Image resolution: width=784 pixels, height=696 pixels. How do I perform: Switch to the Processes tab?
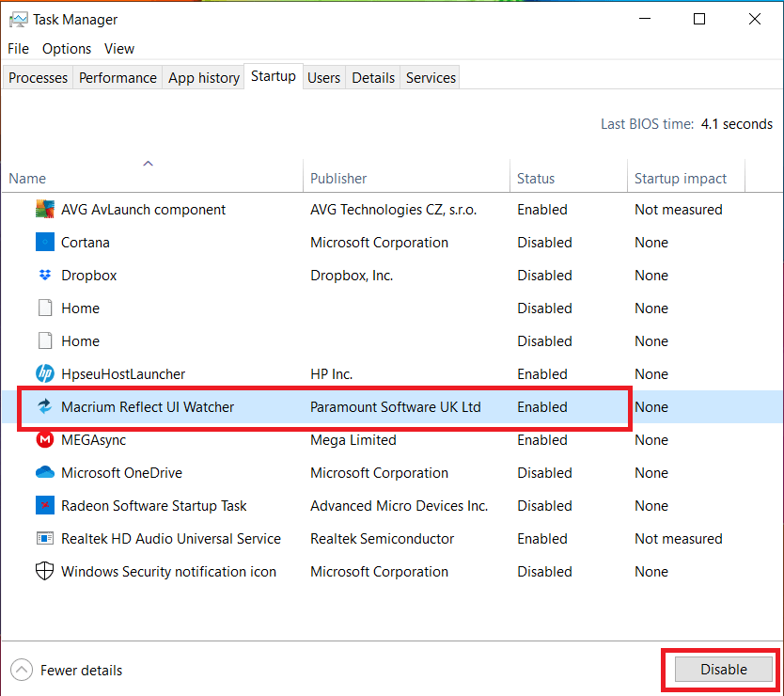38,77
